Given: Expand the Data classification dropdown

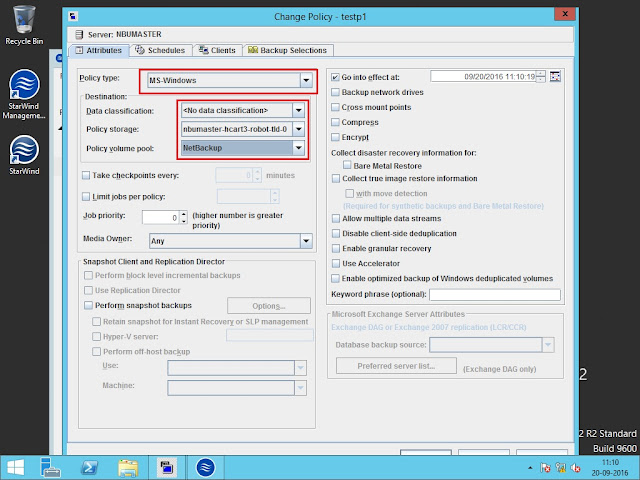Looking at the screenshot, I should [298, 110].
